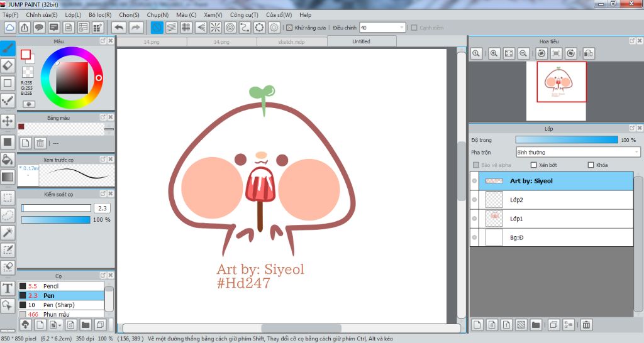644x343 pixels.
Task: Select the Fill rectangle tool
Action: click(8, 143)
